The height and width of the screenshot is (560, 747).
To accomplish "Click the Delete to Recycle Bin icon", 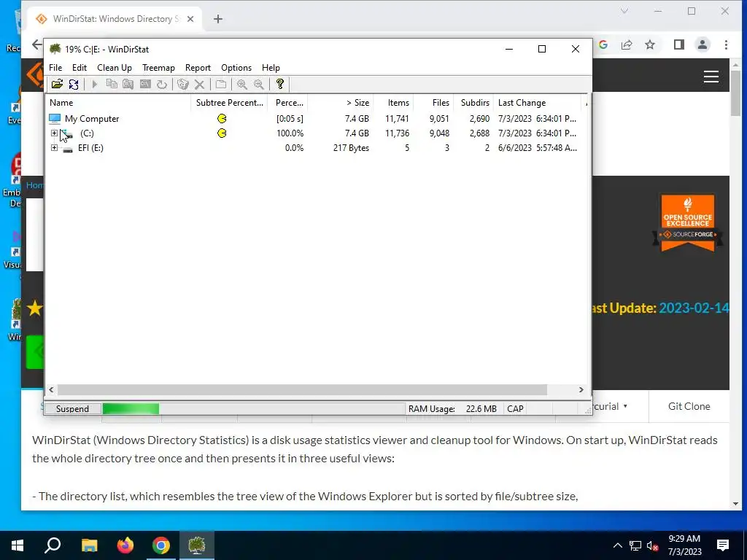I will [x=183, y=85].
